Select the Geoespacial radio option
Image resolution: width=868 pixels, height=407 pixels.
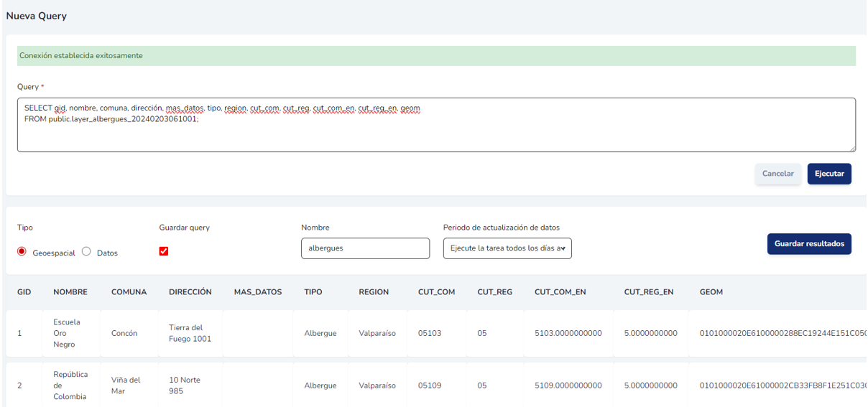click(22, 252)
